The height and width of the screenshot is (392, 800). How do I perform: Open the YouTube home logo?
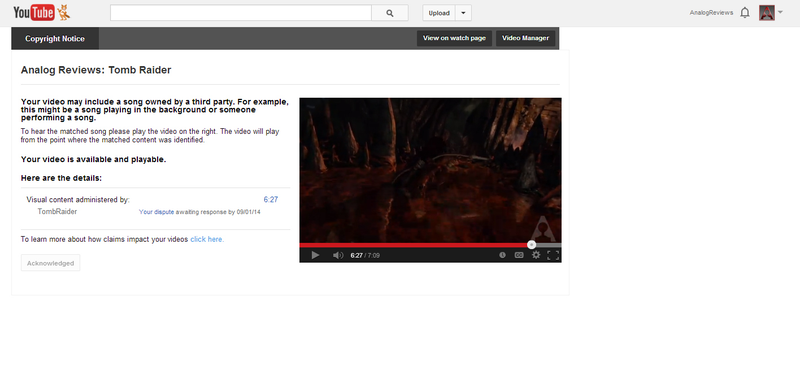[x=42, y=13]
